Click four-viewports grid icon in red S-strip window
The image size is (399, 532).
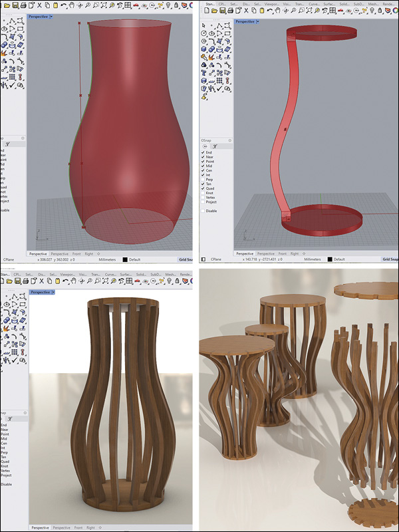332,11
